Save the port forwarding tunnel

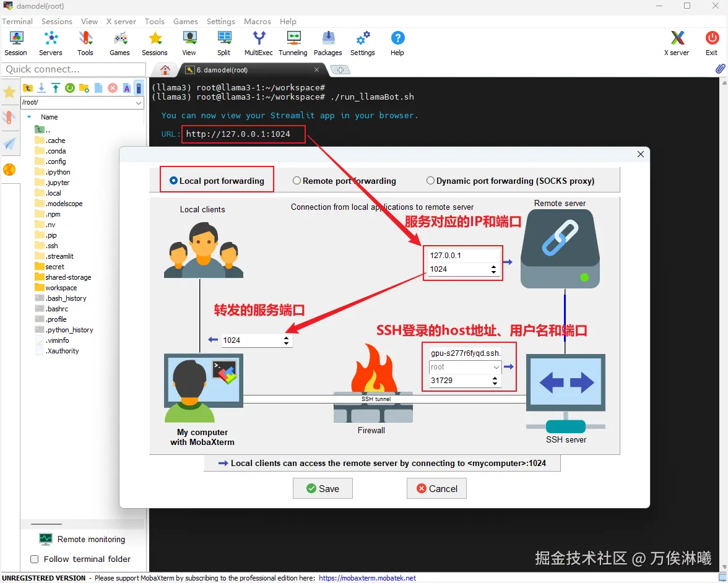pyautogui.click(x=323, y=488)
